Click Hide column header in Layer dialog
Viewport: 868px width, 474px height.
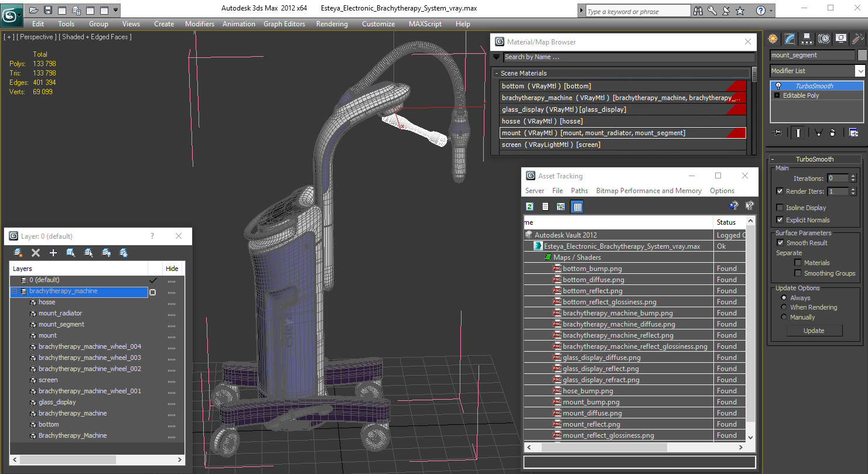[x=172, y=269]
